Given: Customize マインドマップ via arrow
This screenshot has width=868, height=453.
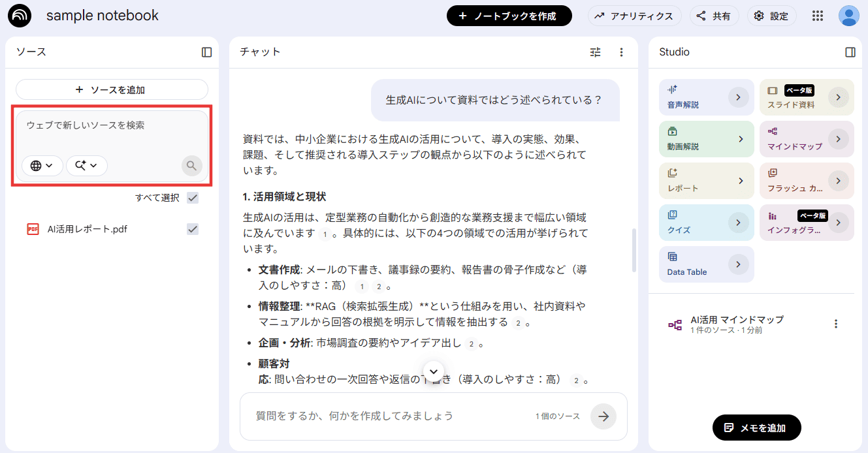Looking at the screenshot, I should [x=839, y=139].
